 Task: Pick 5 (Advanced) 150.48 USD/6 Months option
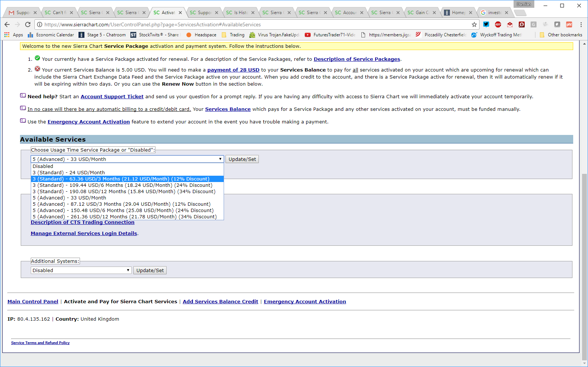(x=127, y=211)
